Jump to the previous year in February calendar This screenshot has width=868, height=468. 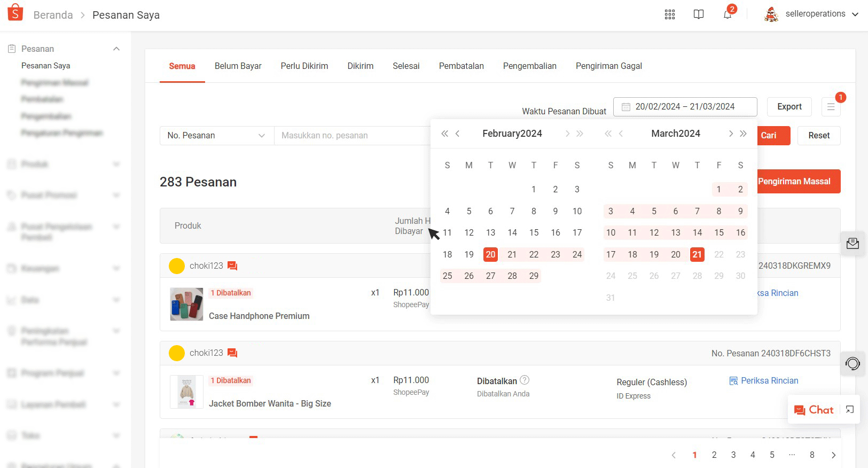(x=444, y=134)
